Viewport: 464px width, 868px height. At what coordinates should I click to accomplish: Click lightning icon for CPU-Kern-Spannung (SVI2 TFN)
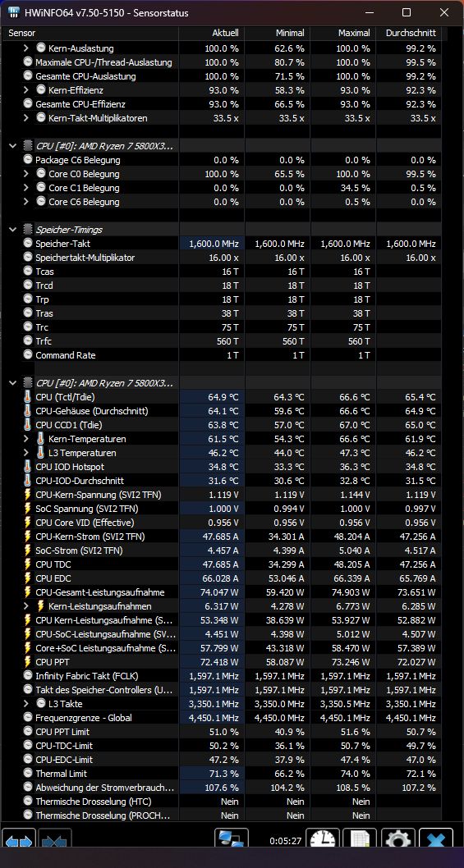point(28,495)
